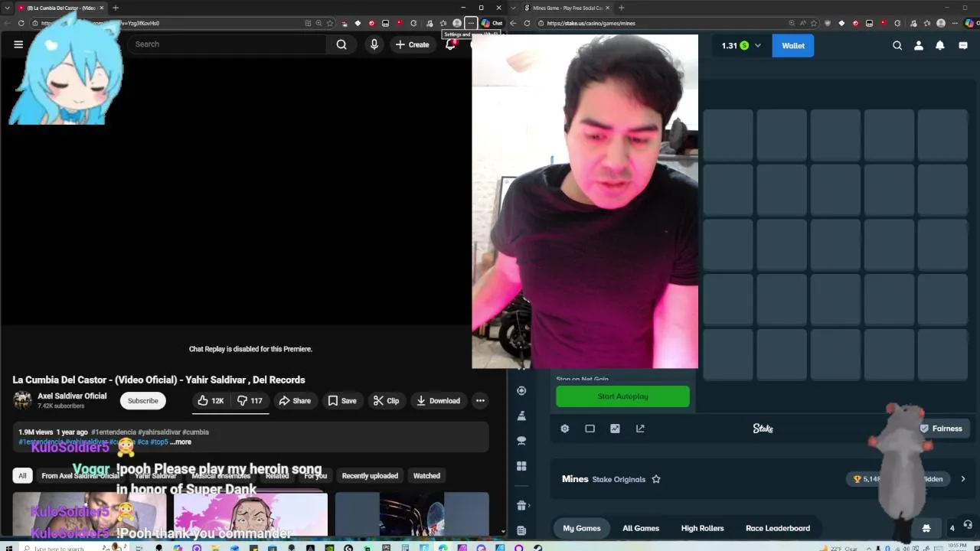980x551 pixels.
Task: Select Watched filter chip
Action: click(426, 476)
